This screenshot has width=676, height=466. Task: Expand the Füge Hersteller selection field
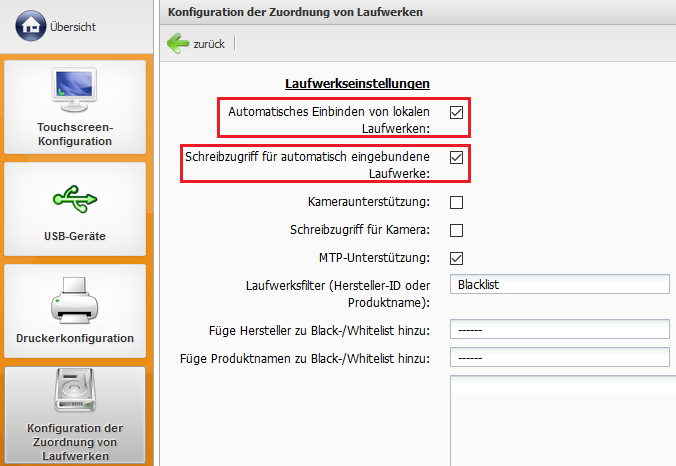pyautogui.click(x=559, y=330)
